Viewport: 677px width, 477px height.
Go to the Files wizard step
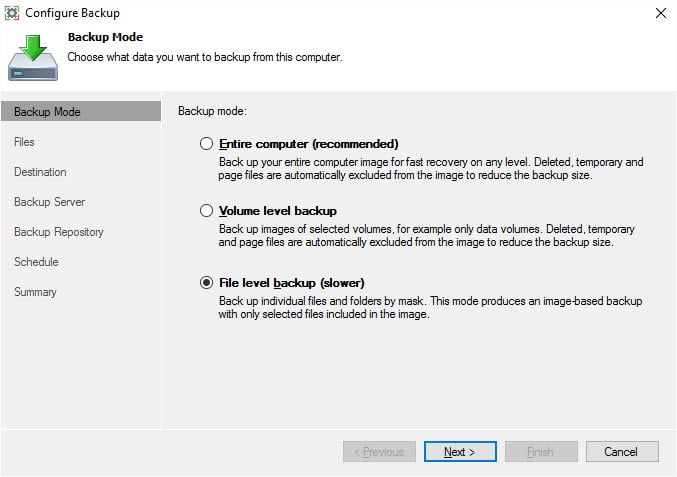pos(24,142)
